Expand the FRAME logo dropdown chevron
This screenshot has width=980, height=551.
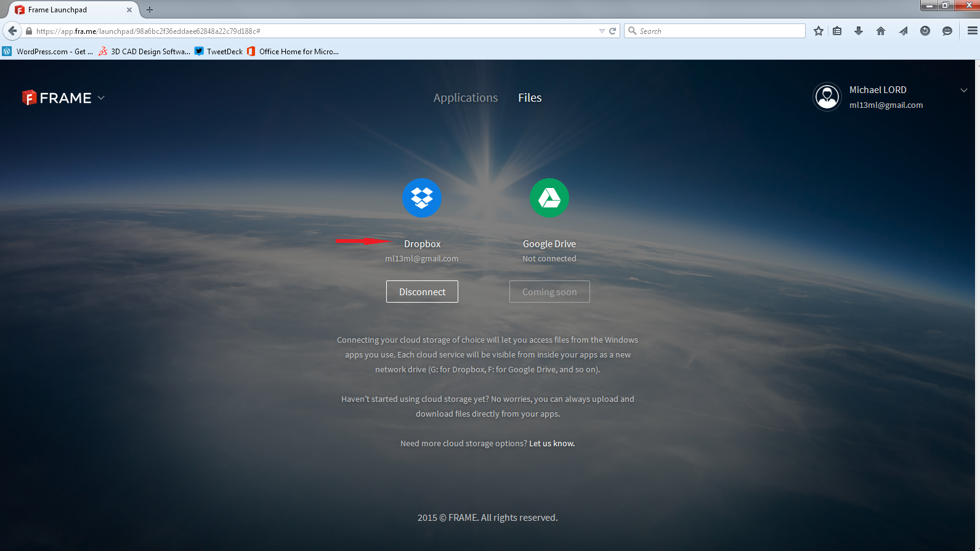point(101,98)
